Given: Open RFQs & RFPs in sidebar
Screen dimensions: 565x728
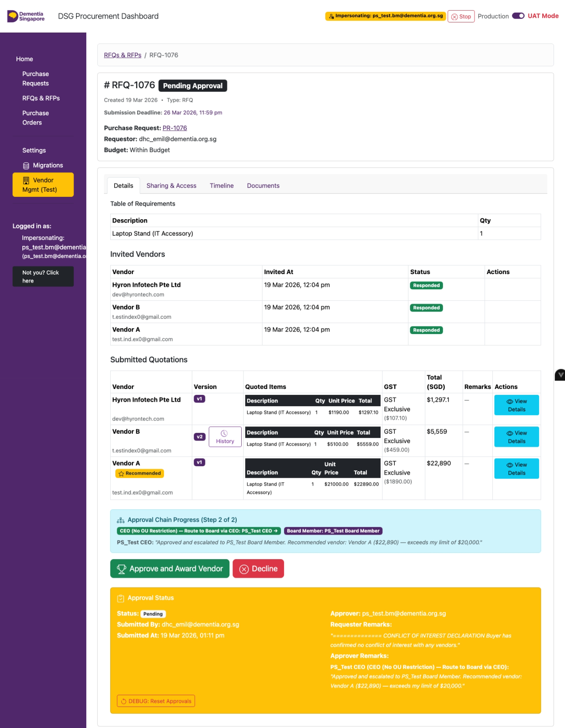Looking at the screenshot, I should pos(41,98).
